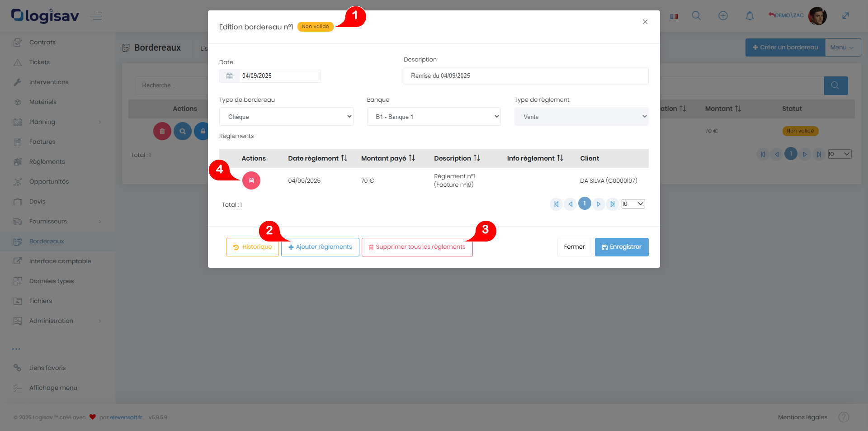This screenshot has width=868, height=431.
Task: Go to first page in modal pagination
Action: 556,204
